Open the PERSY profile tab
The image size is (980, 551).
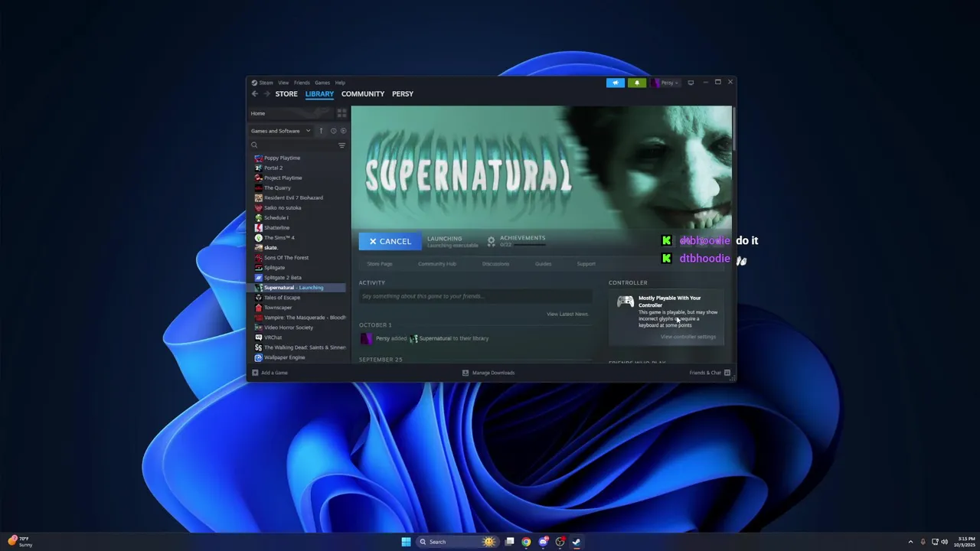click(403, 94)
